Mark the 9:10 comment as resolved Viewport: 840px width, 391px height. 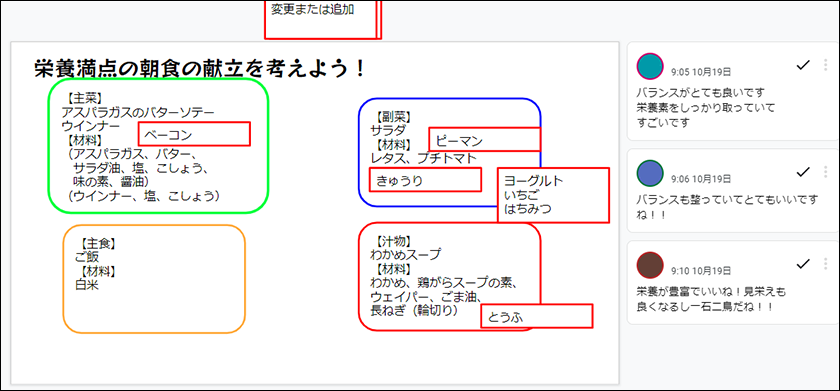point(802,264)
